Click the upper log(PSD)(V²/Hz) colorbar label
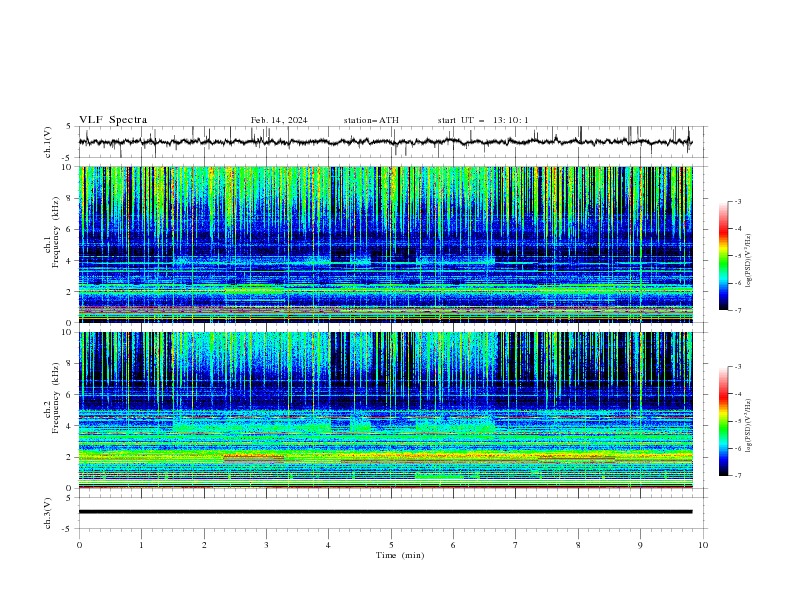The image size is (792, 612). click(749, 261)
